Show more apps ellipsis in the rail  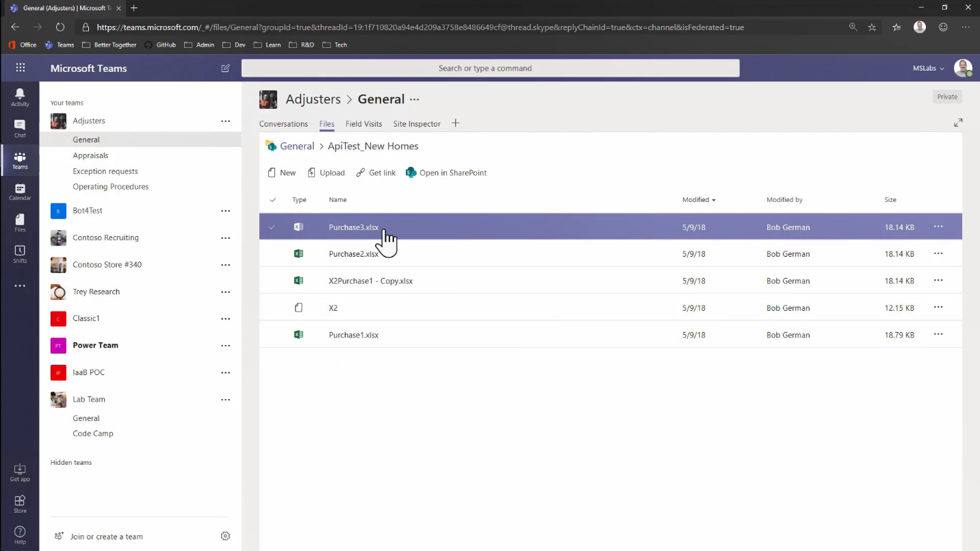pos(20,285)
